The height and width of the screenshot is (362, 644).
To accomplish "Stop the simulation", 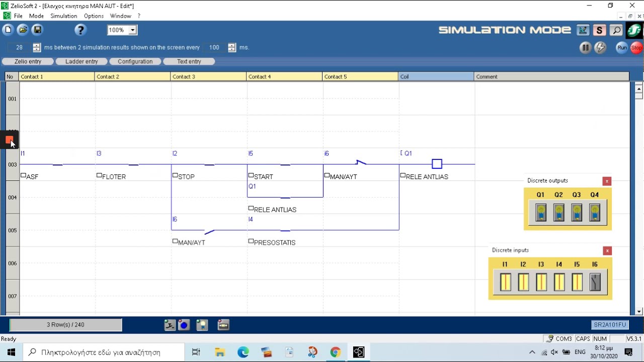I will pos(636,48).
